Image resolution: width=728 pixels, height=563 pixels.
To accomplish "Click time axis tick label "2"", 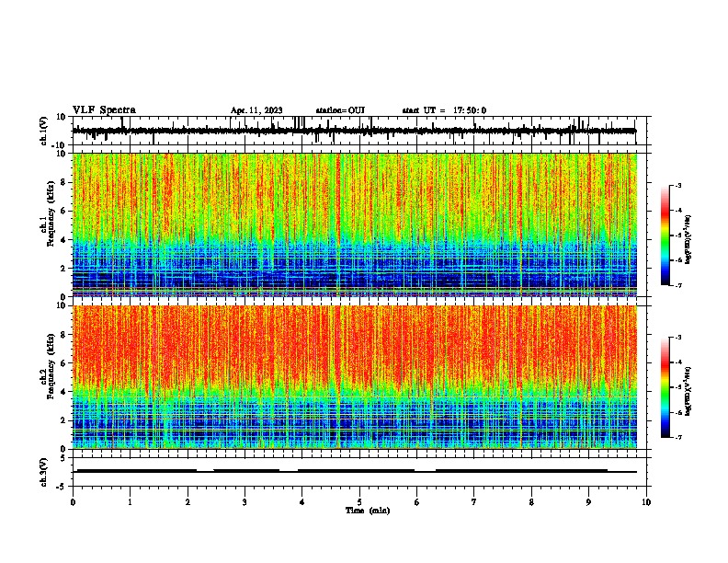I will pos(188,502).
